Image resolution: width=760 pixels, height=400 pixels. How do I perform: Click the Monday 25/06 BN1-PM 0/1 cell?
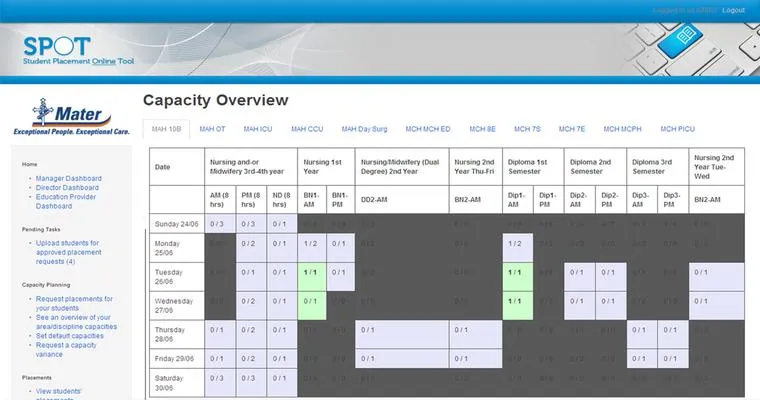pyautogui.click(x=341, y=248)
